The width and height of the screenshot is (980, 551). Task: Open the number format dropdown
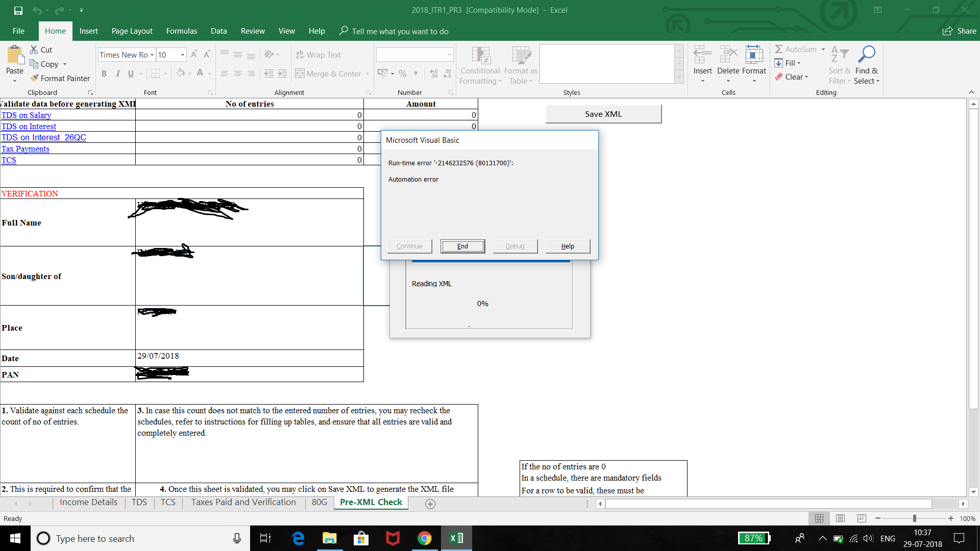pos(449,55)
